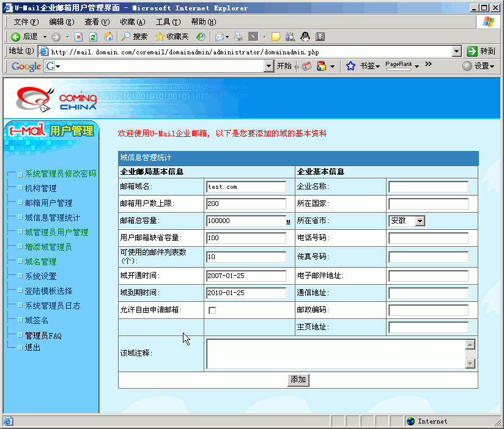Go to the browser Home page icon
The image size is (504, 429).
(108, 37)
